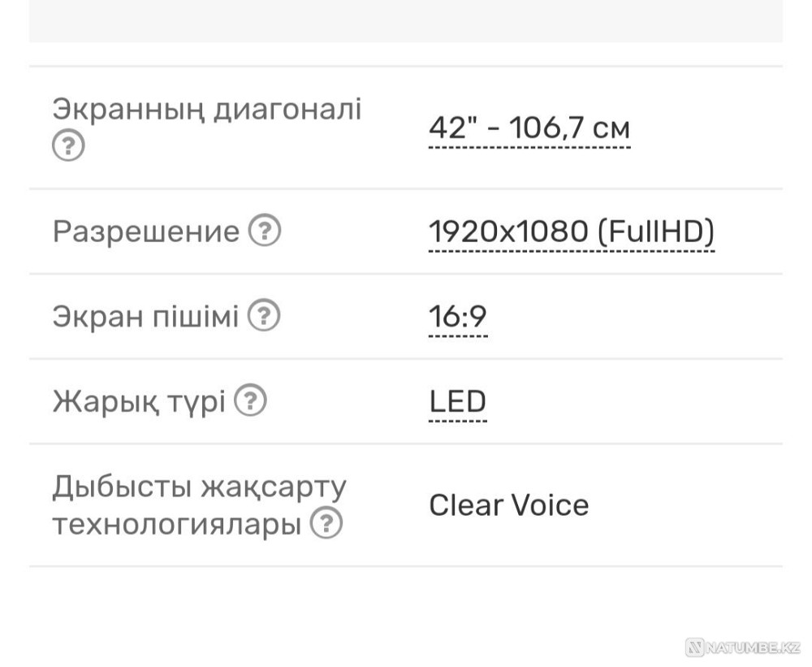Expand the "LED" backlight value tooltip
Viewport: 812px width, 667px height.
click(x=457, y=401)
